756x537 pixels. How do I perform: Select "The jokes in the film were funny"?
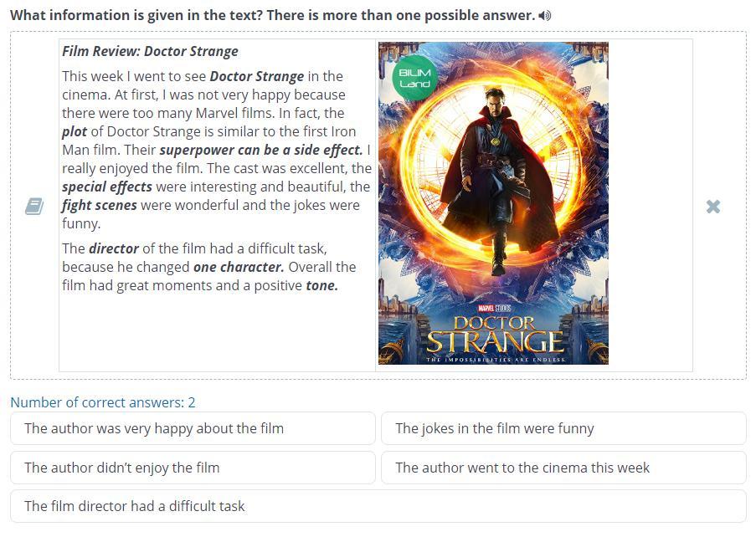point(563,428)
